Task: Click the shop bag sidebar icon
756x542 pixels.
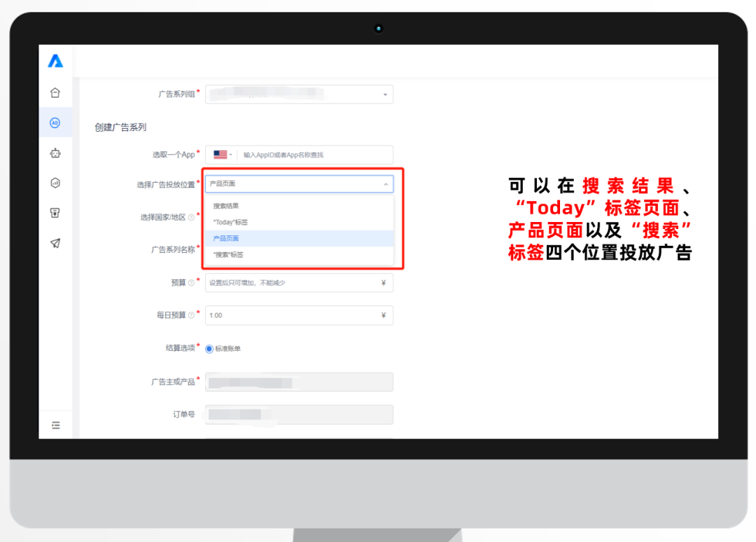Action: 55,213
